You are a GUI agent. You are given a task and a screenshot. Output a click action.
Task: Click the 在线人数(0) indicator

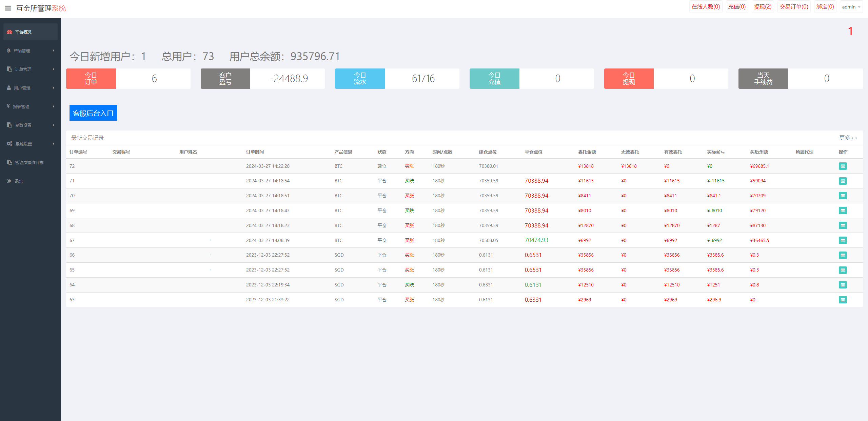[706, 7]
